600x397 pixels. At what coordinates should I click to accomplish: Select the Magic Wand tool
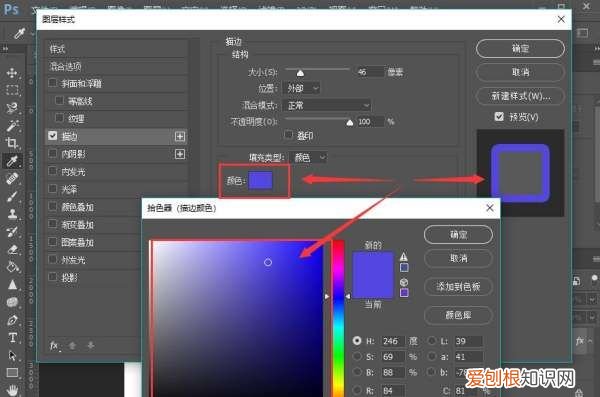[12, 126]
